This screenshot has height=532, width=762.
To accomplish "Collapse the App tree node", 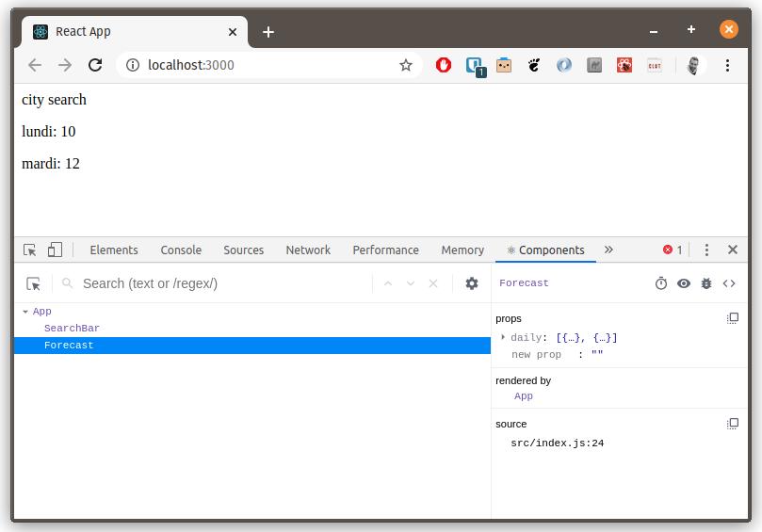I will [x=25, y=312].
